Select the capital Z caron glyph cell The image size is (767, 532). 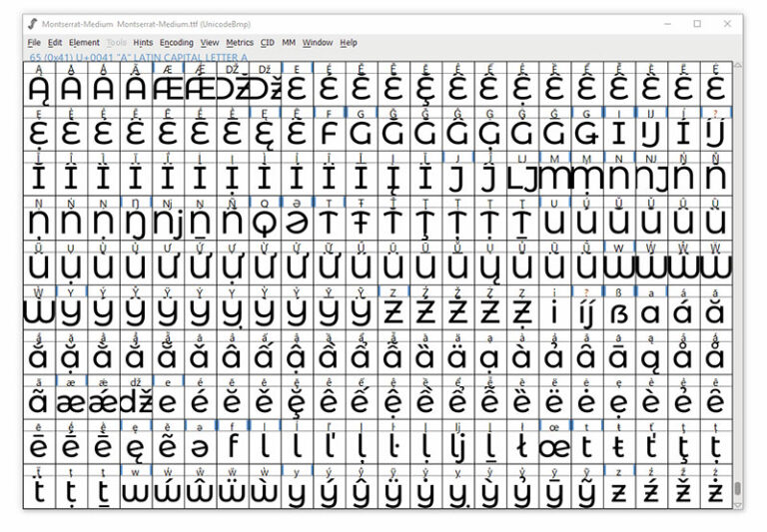tap(458, 308)
